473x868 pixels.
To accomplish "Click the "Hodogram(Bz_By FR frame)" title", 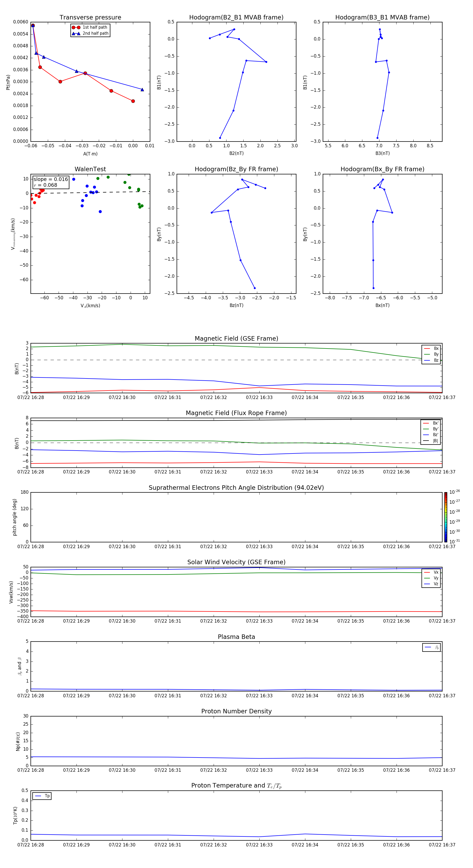I will point(236,169).
